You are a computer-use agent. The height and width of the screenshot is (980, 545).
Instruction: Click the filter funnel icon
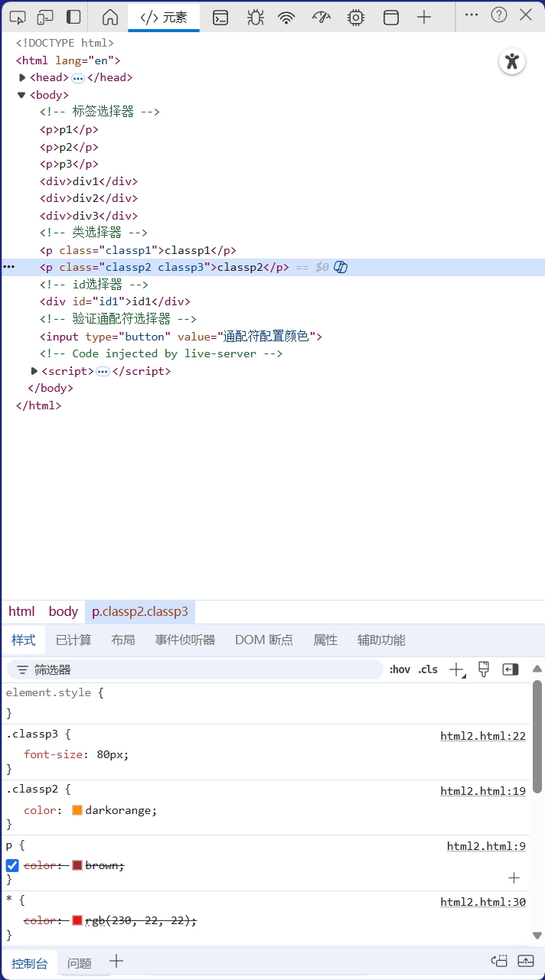23,669
